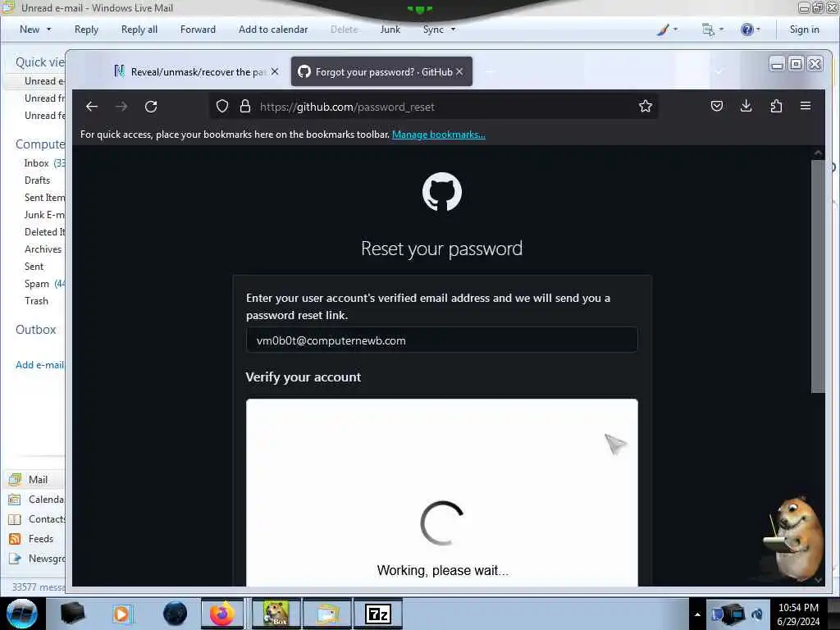Click the volume speaker tray icon

pos(757,614)
